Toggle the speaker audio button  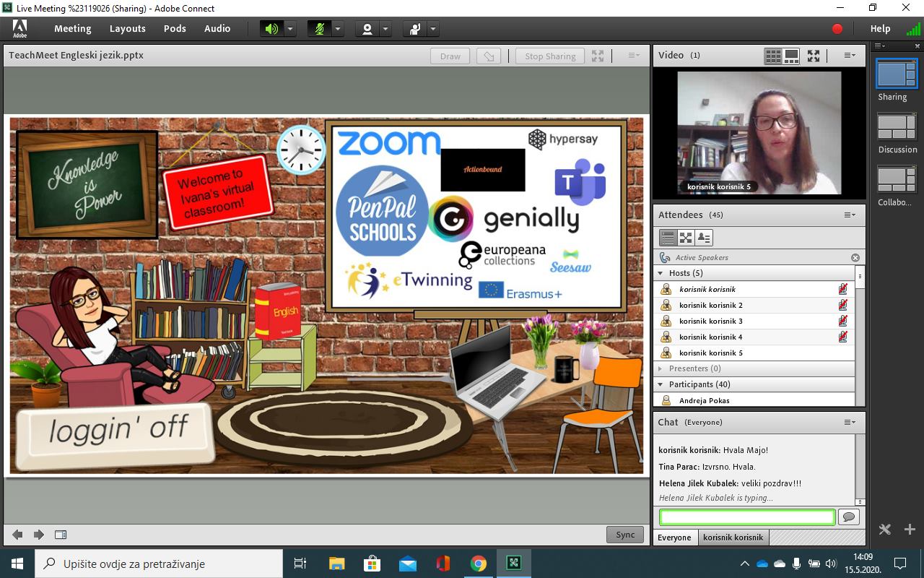(271, 29)
